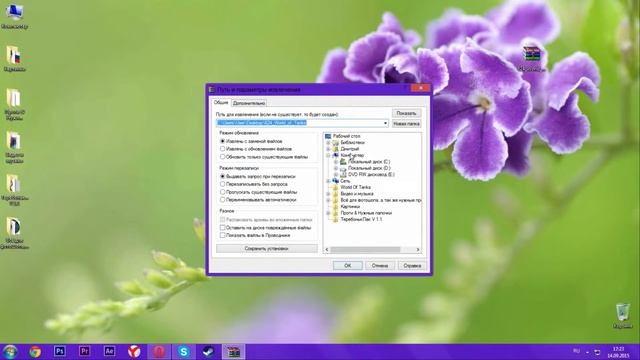Launch After Effects from the taskbar
Viewport: 640px width, 360px height.
coord(109,351)
